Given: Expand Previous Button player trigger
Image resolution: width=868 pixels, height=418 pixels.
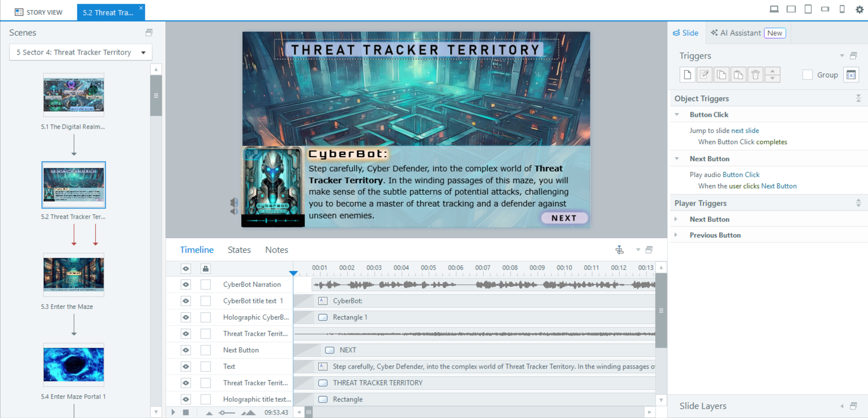Looking at the screenshot, I should (676, 235).
